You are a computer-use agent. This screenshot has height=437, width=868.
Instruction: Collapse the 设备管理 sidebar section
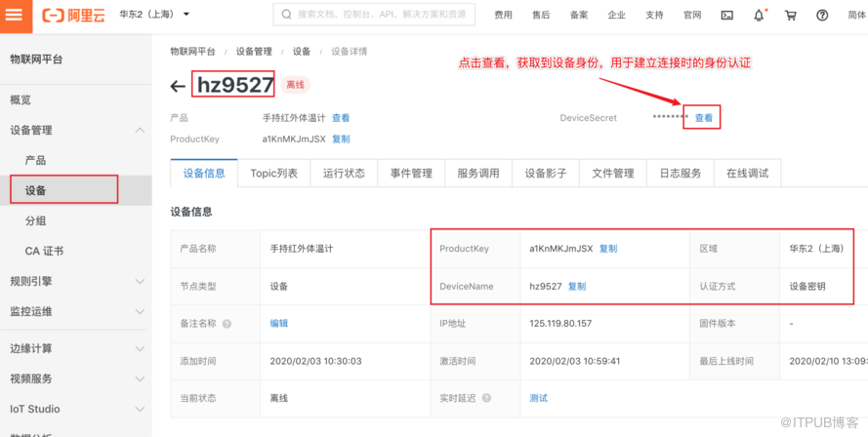(140, 130)
